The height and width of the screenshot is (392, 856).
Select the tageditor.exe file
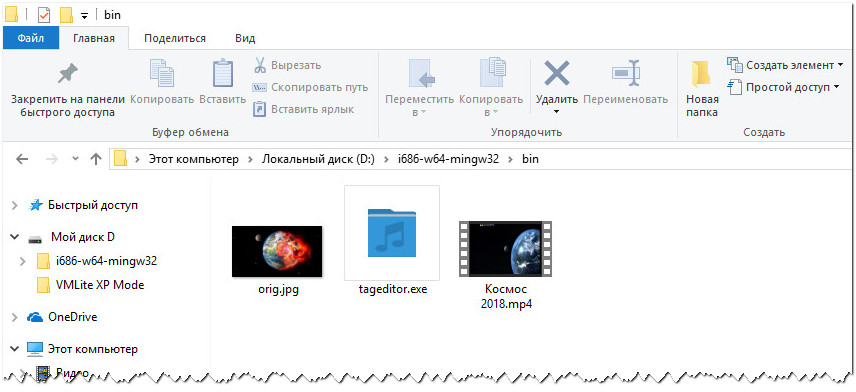pyautogui.click(x=392, y=240)
